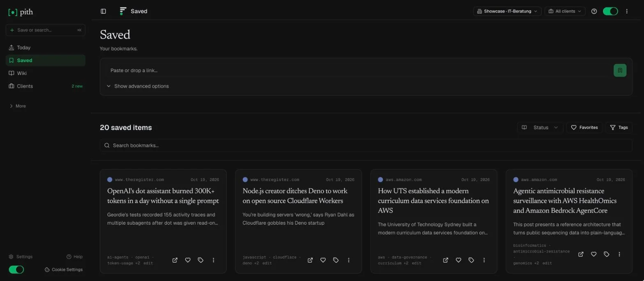The image size is (644, 281).
Task: Edit tags on Node.js creator card
Action: pos(267,263)
